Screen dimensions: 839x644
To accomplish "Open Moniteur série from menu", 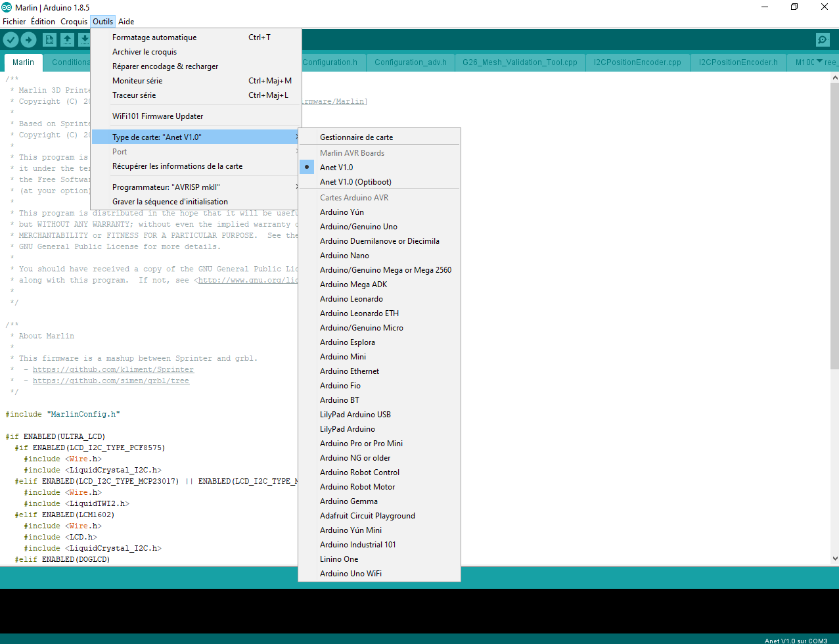I will point(196,81).
